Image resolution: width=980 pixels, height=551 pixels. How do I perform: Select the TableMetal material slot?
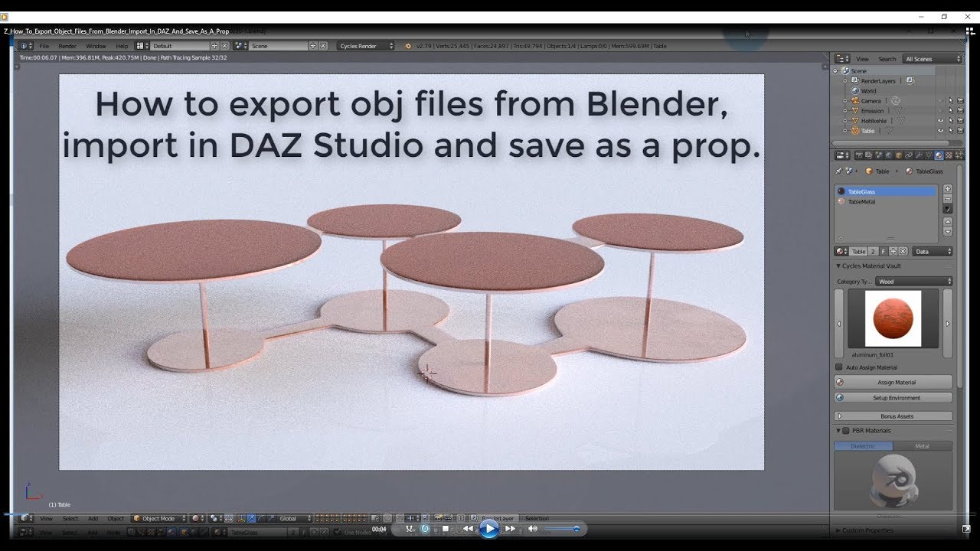click(886, 202)
